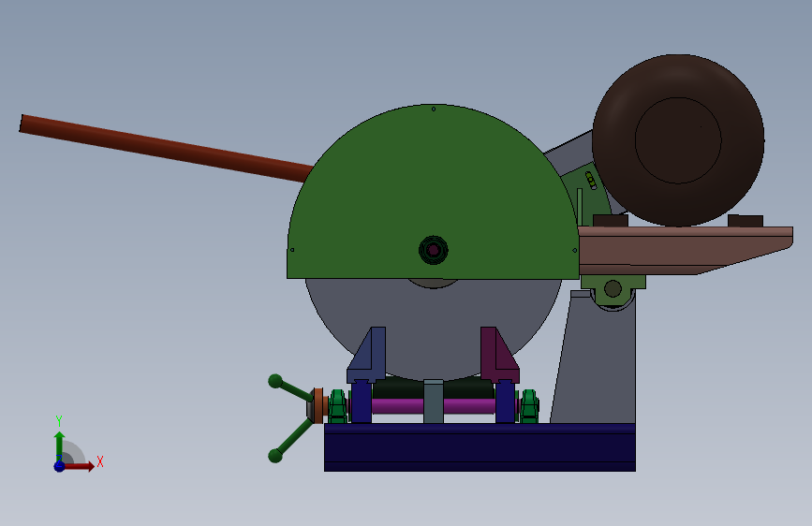Image resolution: width=812 pixels, height=526 pixels.
Task: Click the X axis label
Action: [100, 461]
